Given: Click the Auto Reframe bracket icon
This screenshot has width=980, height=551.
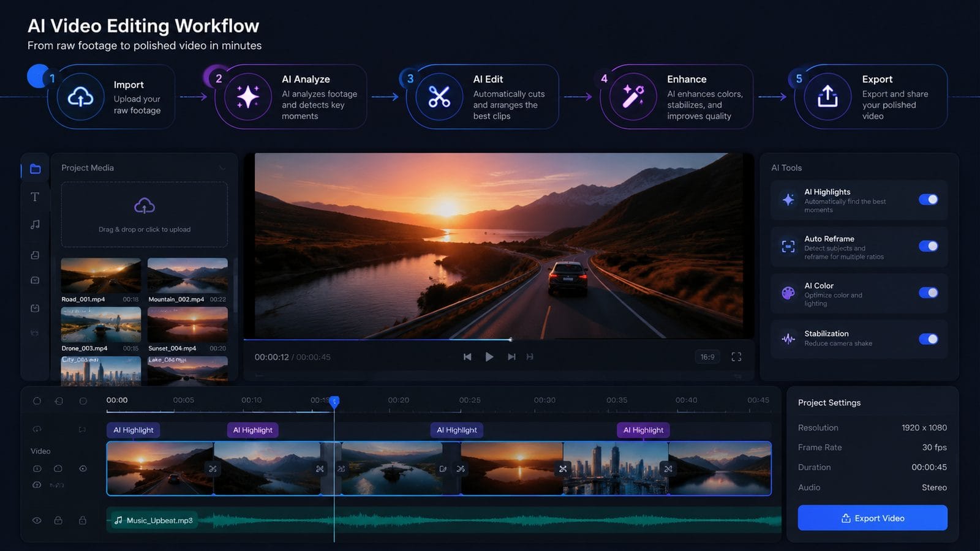Looking at the screenshot, I should 788,246.
